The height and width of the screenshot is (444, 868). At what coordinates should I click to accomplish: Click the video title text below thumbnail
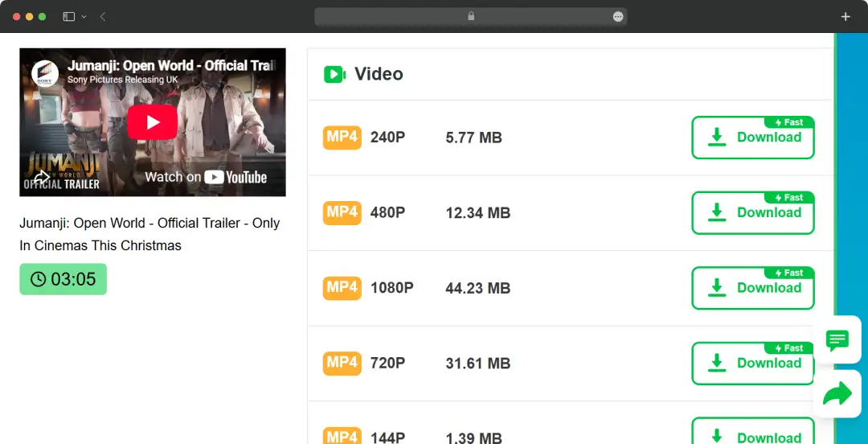click(x=149, y=235)
